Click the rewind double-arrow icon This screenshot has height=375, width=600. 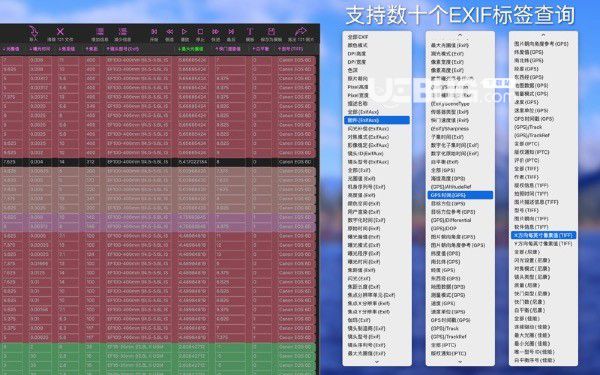click(169, 32)
